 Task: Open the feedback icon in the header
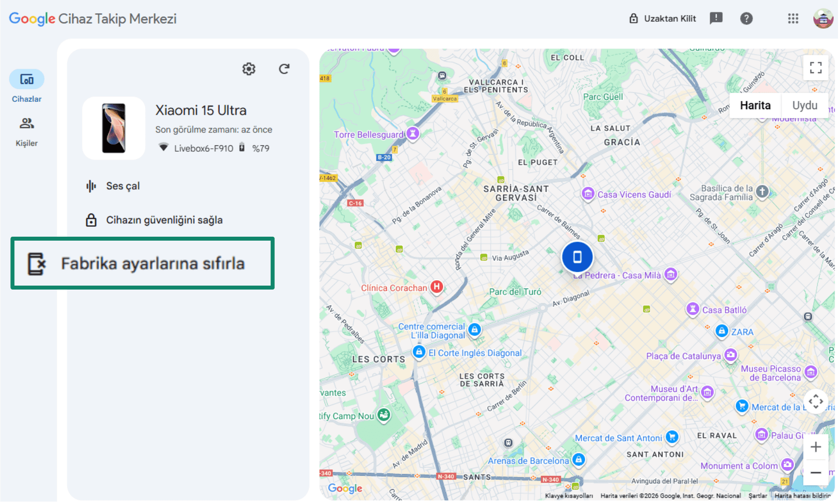[x=716, y=19]
